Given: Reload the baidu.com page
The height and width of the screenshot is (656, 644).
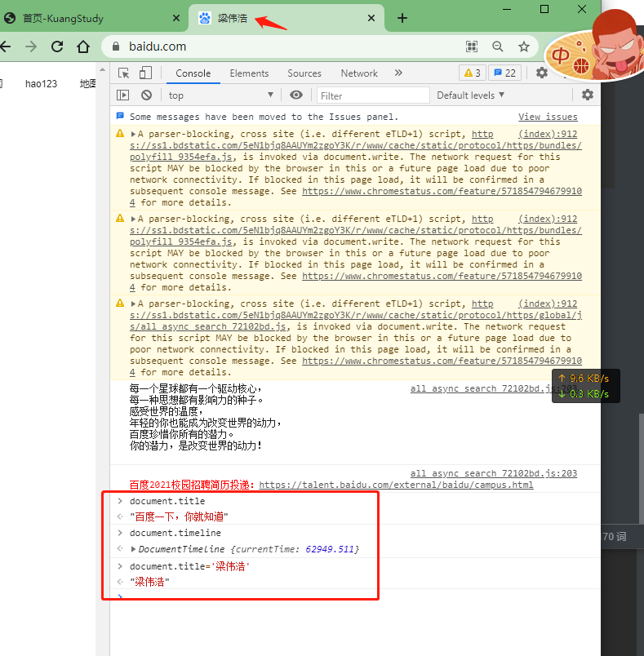Looking at the screenshot, I should point(57,47).
